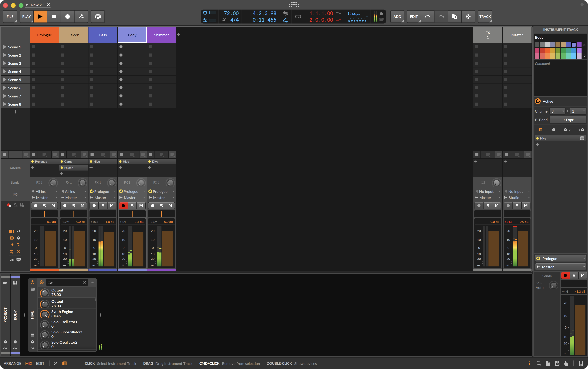Click the device chain arrow icon

pyautogui.click(x=92, y=282)
